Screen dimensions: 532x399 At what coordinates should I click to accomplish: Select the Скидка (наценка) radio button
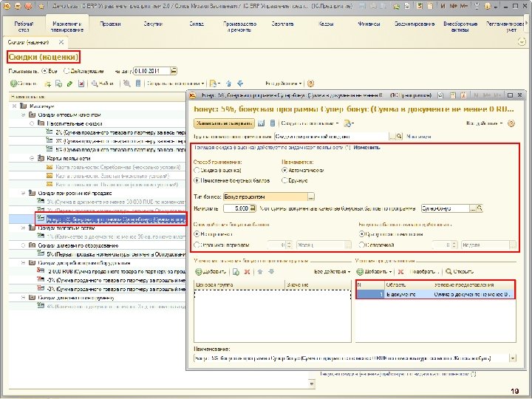tap(197, 169)
